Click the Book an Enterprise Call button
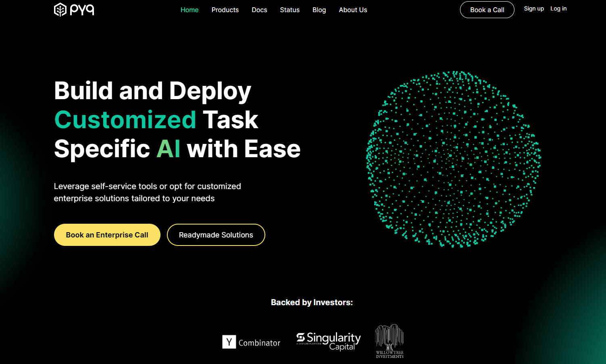Viewport: 606px width, 364px height. [107, 235]
